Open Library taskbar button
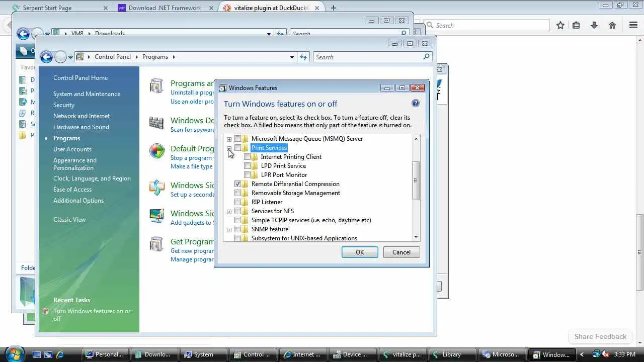Screen dimensions: 644x362 coord(451,354)
